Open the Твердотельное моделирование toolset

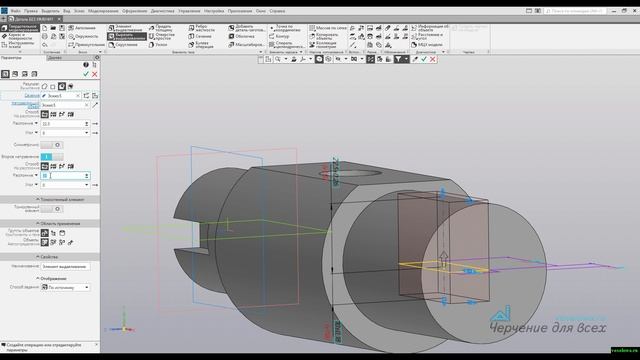pos(20,28)
